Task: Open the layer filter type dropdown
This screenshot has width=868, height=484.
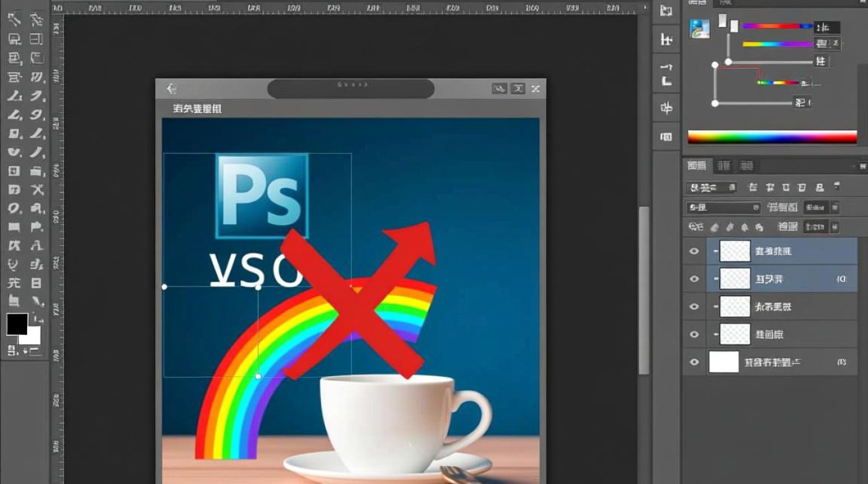Action: [711, 188]
